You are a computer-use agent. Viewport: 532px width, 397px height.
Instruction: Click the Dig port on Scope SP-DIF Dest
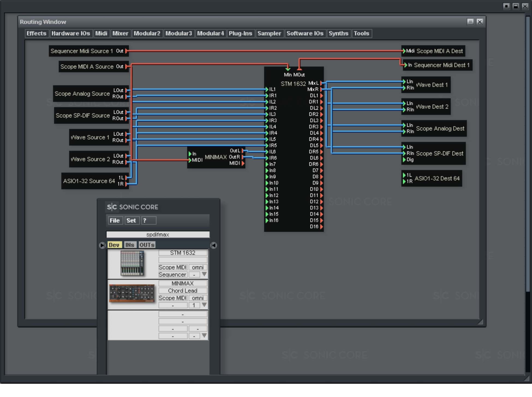coord(404,160)
